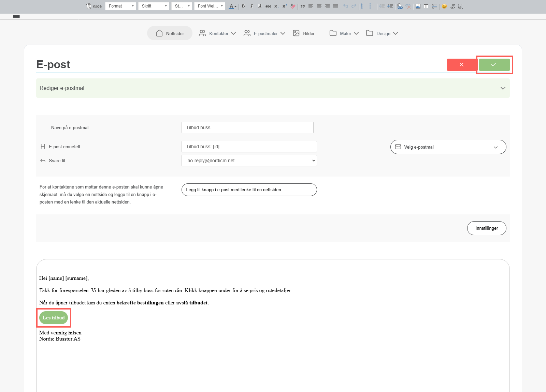Insert image in editor
Image resolution: width=546 pixels, height=392 pixels.
(x=418, y=6)
